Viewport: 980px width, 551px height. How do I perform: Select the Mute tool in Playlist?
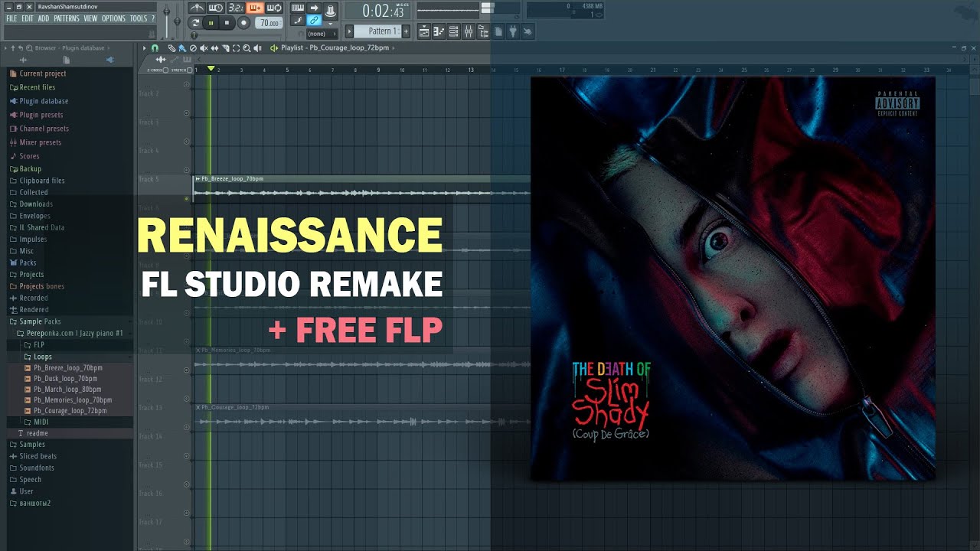coord(204,48)
